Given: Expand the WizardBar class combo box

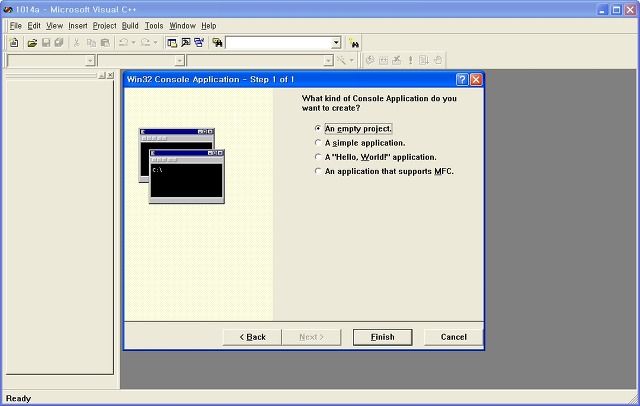Looking at the screenshot, I should click(x=90, y=61).
